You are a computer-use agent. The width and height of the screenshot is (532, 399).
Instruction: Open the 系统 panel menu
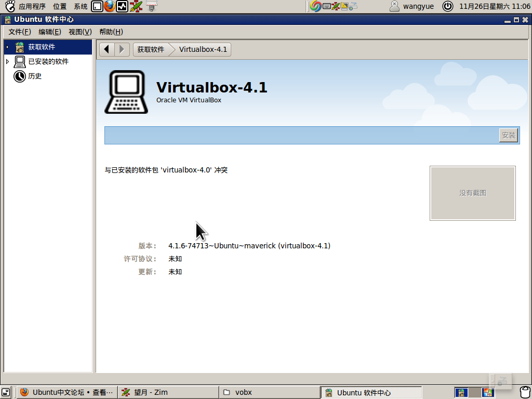[81, 6]
